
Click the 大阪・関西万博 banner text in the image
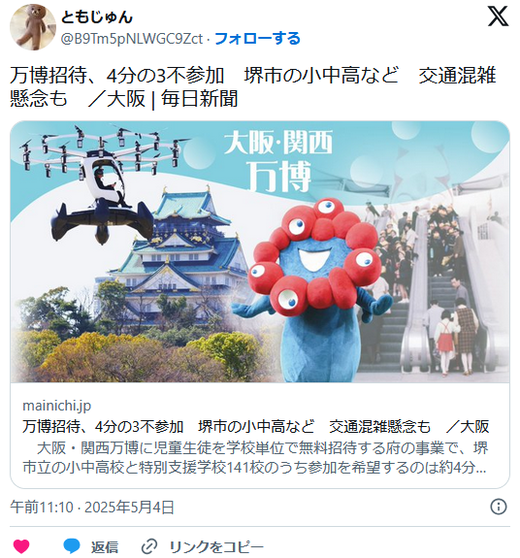tap(278, 160)
